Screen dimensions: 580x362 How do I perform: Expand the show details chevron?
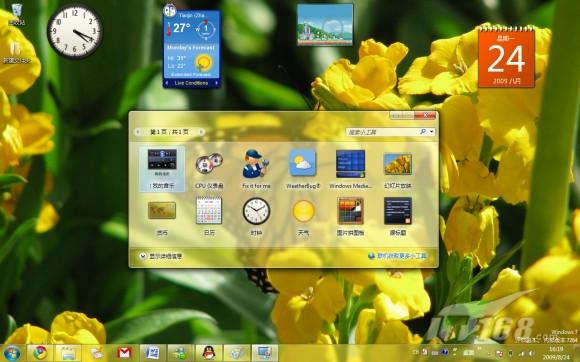click(142, 256)
